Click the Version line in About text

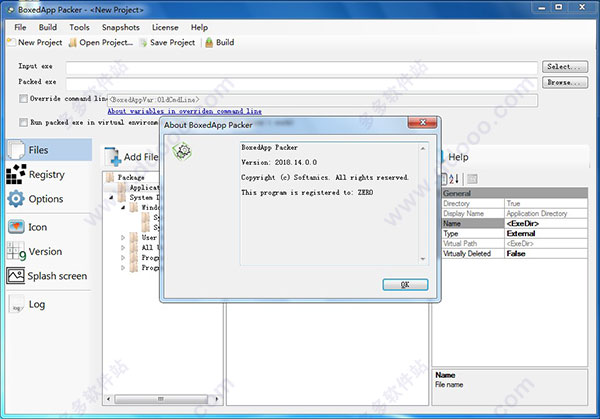tap(279, 162)
